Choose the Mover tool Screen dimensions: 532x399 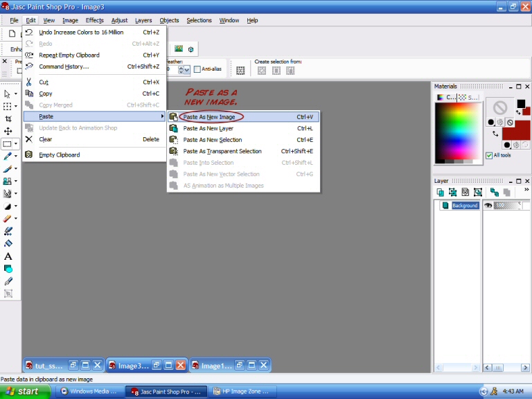pos(8,131)
